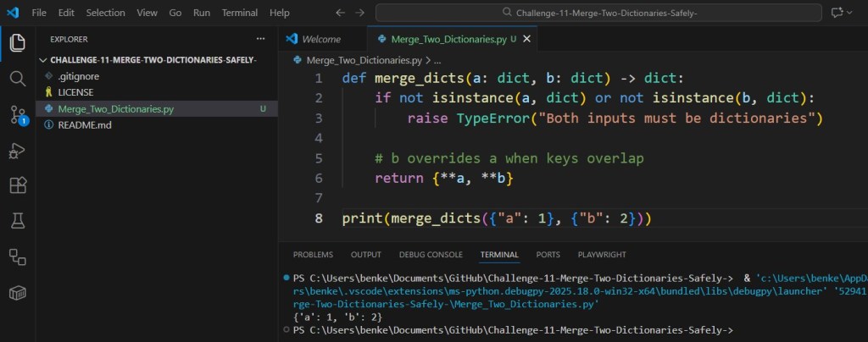Image resolution: width=868 pixels, height=342 pixels.
Task: Switch to the PROBLEMS panel tab
Action: pos(313,255)
